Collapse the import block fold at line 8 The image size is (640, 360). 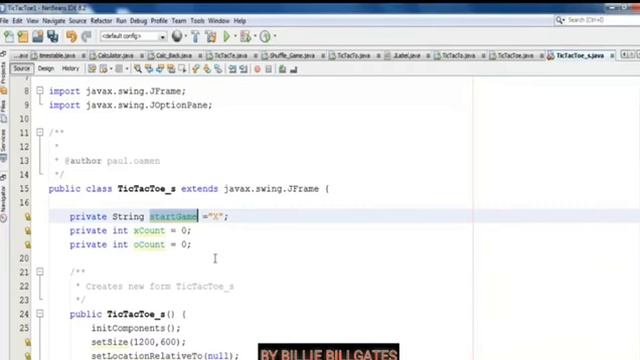point(40,91)
